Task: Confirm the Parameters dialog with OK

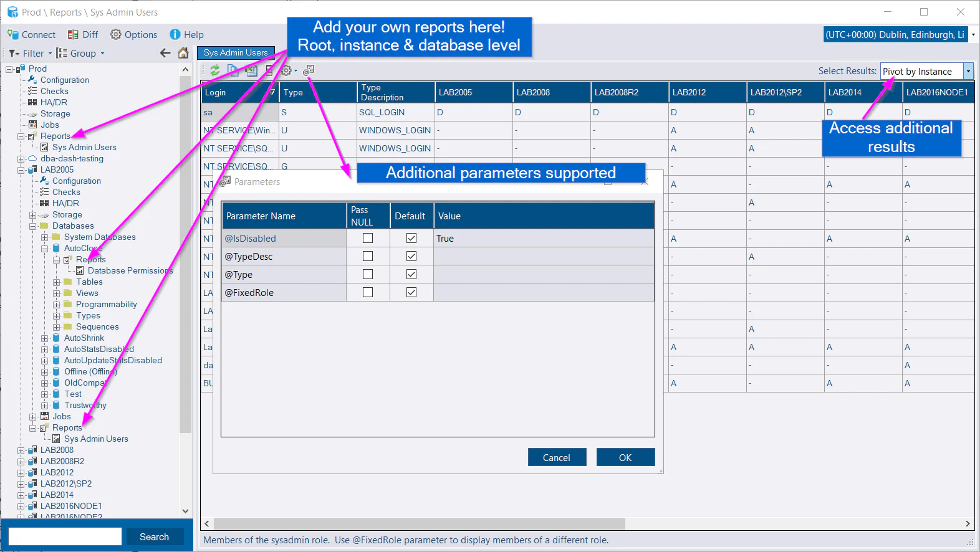Action: coord(625,457)
